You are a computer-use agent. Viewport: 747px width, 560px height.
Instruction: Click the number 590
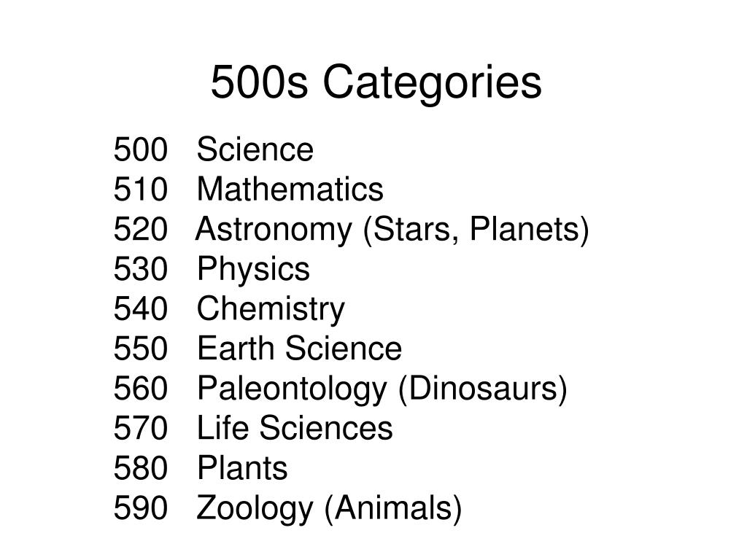(x=141, y=507)
